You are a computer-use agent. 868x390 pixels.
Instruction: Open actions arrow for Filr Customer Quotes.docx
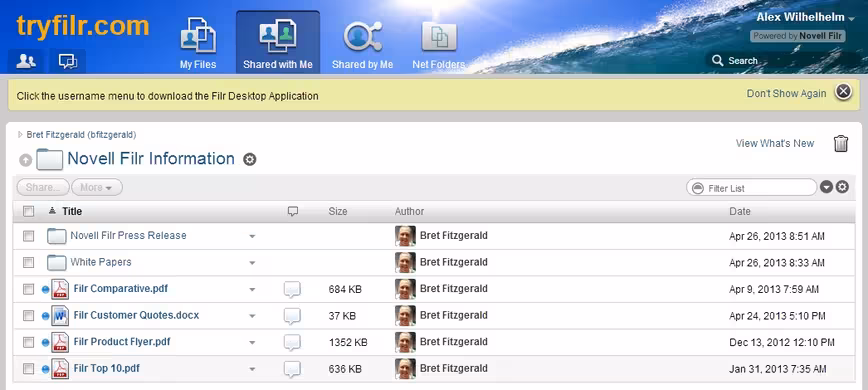pos(252,316)
